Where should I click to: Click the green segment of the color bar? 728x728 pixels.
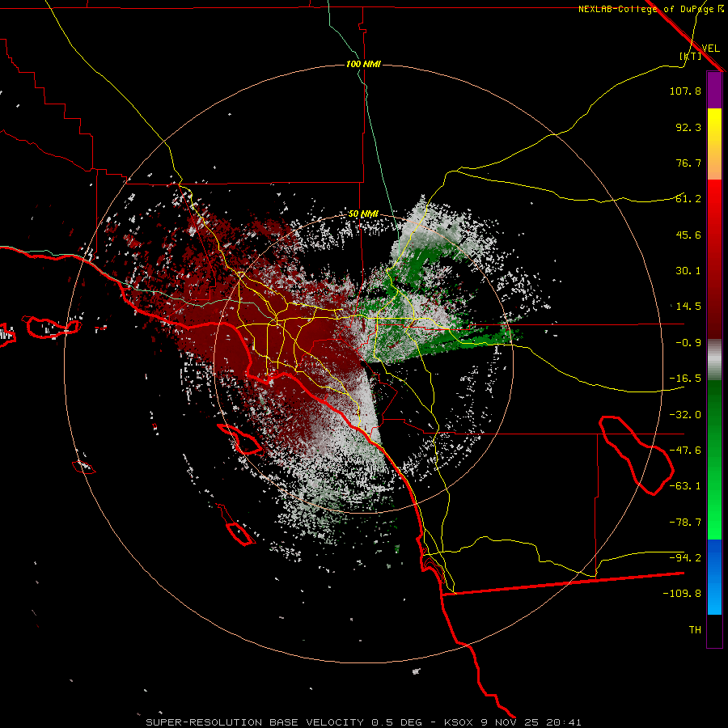point(714,459)
